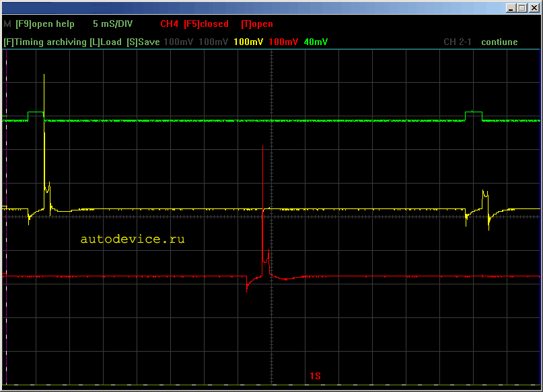Open [F]Timing archiving
Screen dimensions: 543x392
pos(45,42)
